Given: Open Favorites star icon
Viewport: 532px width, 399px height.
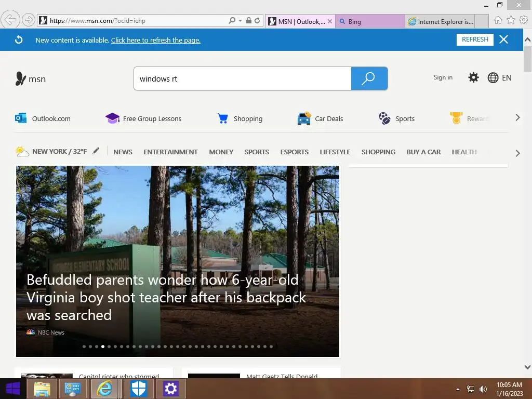Looking at the screenshot, I should pos(511,20).
